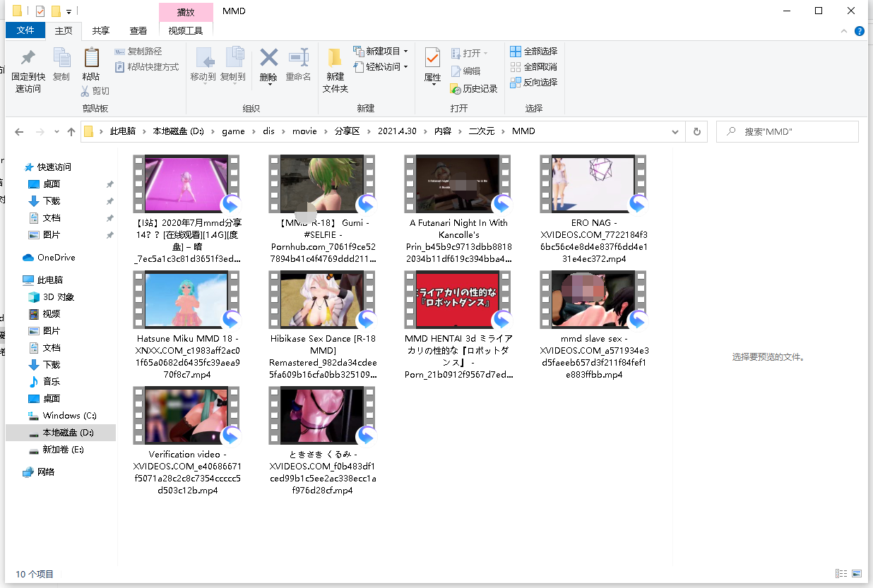Click movie in the address breadcrumb

pos(304,131)
